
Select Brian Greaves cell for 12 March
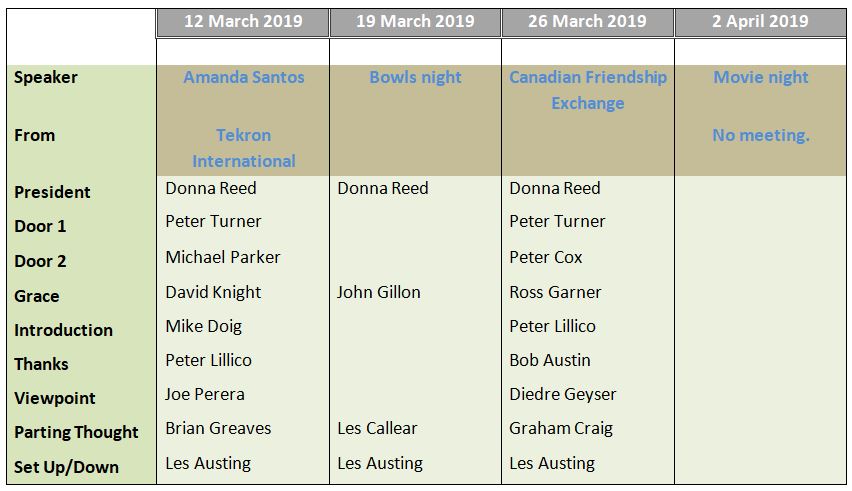[218, 428]
